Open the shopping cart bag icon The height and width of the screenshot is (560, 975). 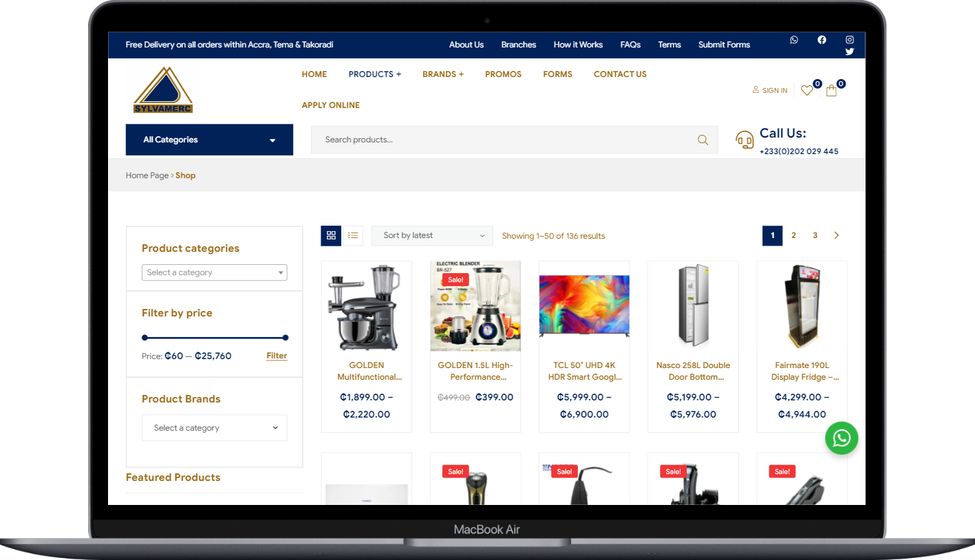click(831, 90)
